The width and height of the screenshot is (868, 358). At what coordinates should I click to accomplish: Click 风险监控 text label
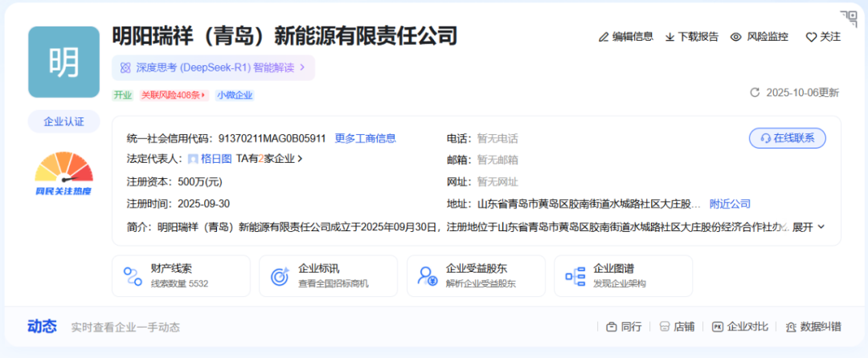click(x=768, y=37)
